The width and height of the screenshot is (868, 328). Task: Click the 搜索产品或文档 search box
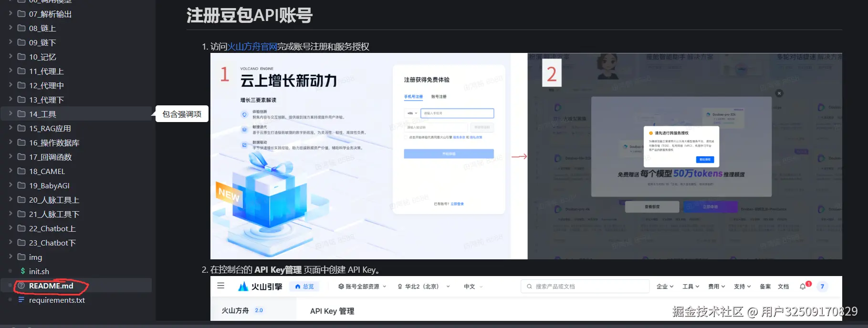tap(585, 287)
